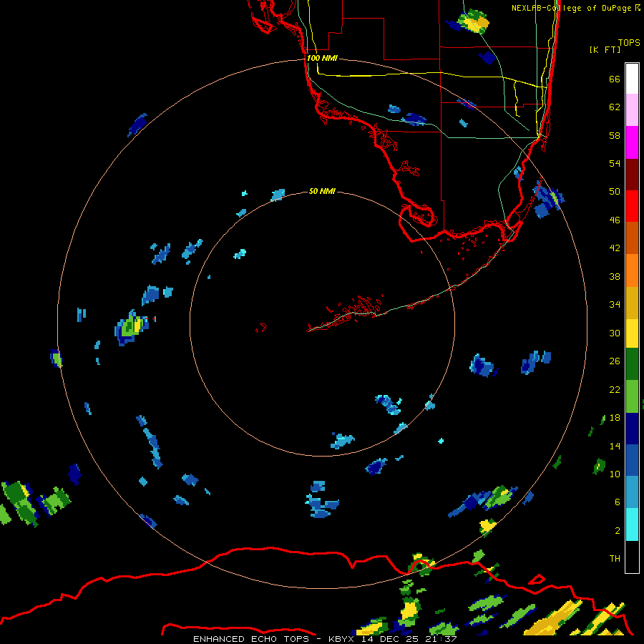Click the 'TOPS' legend title
The height and width of the screenshot is (644, 644).
pos(629,43)
